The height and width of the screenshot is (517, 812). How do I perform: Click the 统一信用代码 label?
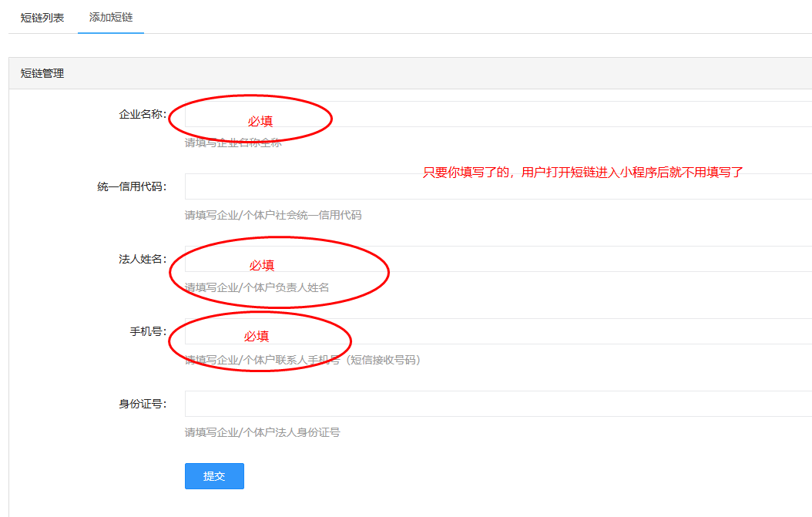132,186
